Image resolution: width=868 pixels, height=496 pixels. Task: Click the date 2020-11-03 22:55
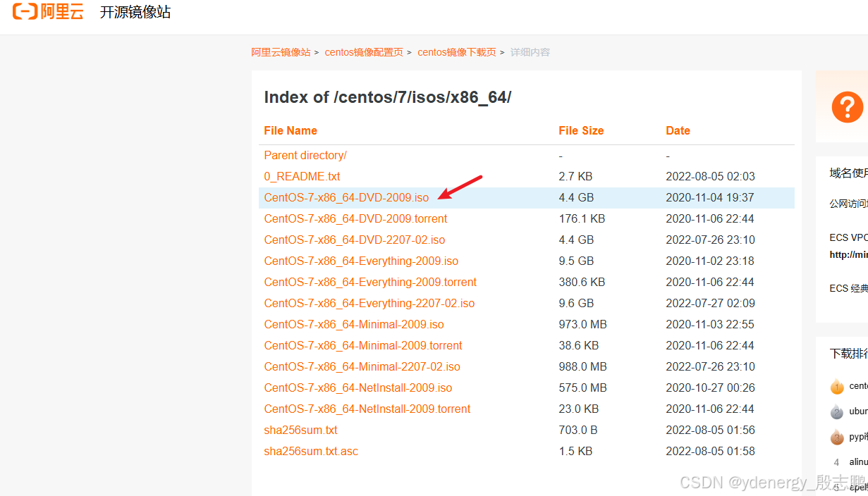710,324
